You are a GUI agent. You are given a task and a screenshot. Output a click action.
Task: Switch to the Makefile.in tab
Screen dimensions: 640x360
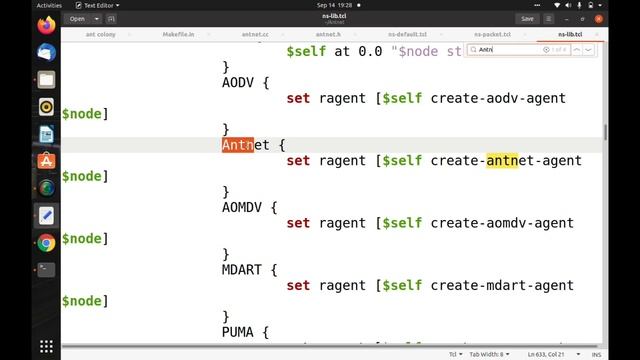(x=178, y=34)
